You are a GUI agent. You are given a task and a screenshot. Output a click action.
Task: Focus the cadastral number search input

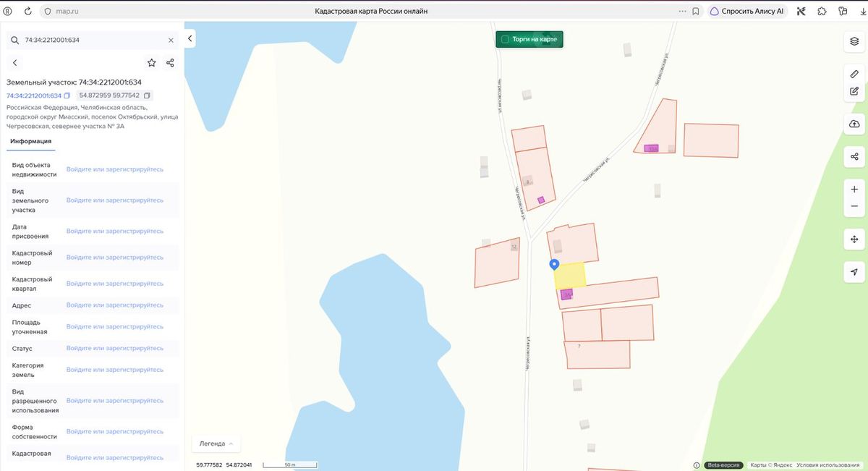93,41
